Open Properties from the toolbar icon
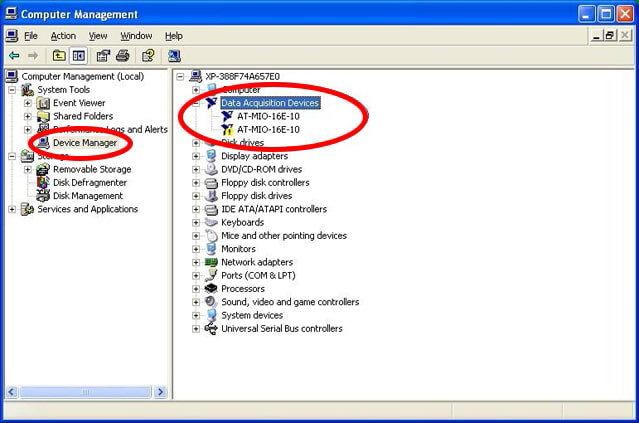 point(103,55)
